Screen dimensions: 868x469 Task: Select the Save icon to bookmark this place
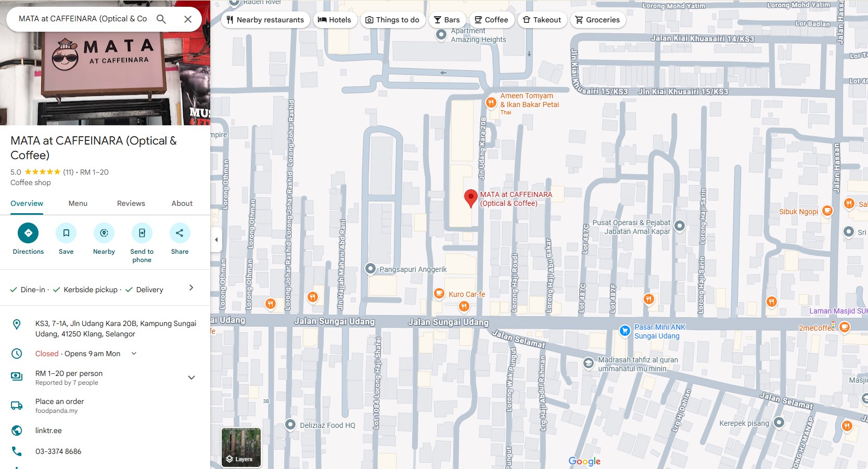click(66, 233)
